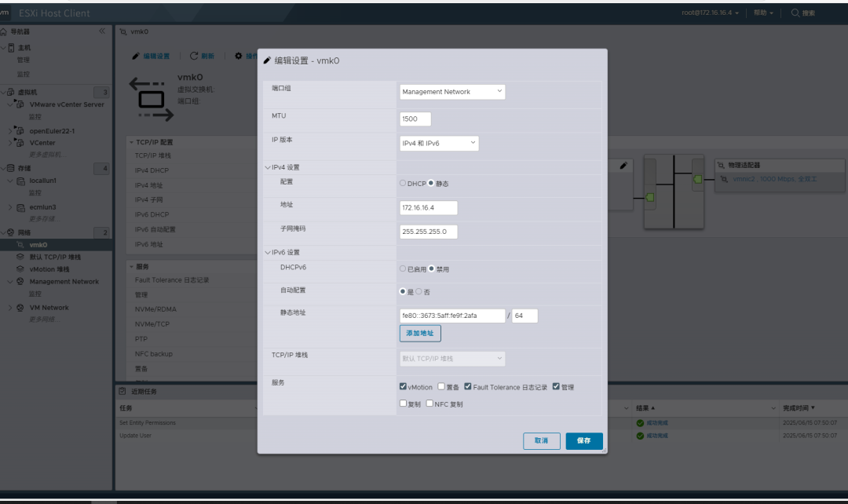Click the refresh icon in vmk0 toolbar

coord(194,56)
